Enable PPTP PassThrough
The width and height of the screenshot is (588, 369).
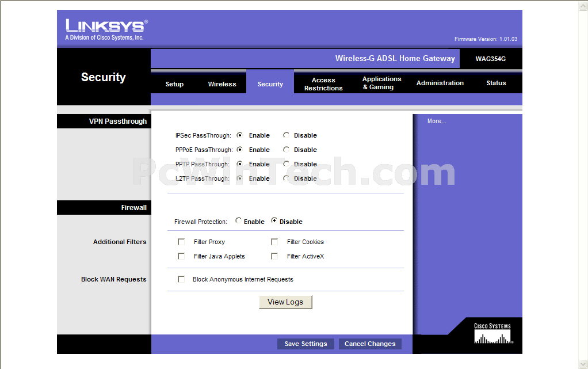[x=239, y=163]
